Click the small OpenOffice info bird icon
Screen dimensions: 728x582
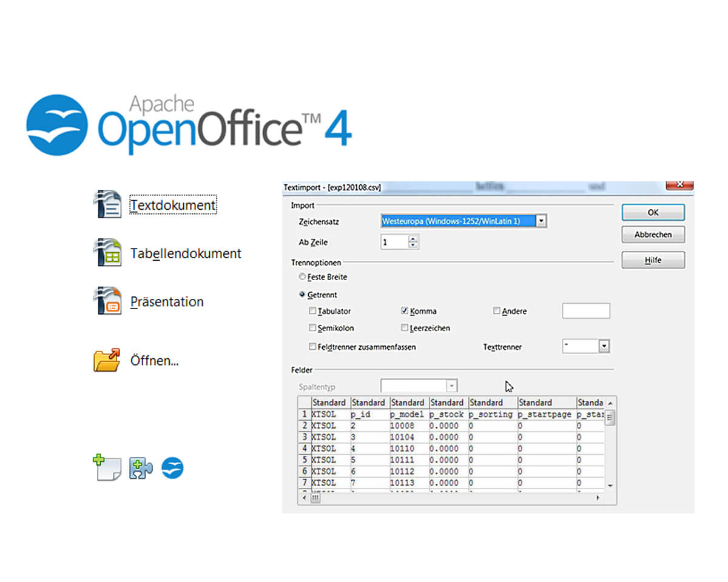click(x=172, y=468)
